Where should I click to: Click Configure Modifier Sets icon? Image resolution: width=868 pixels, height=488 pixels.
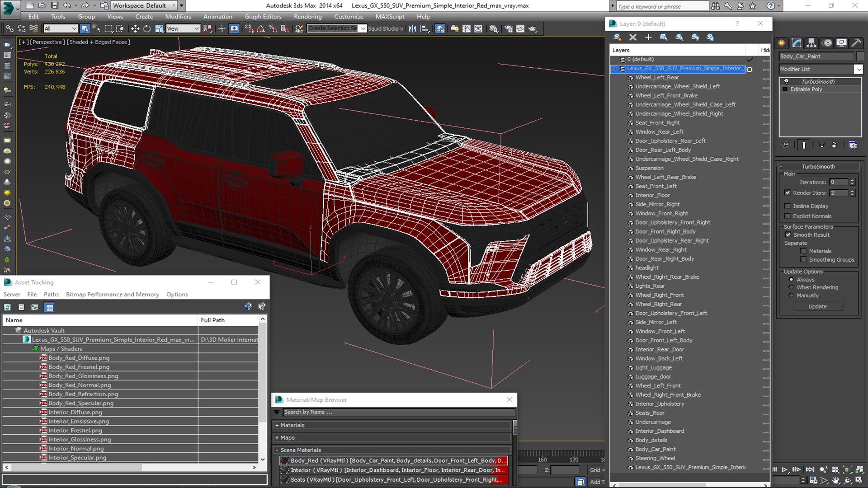click(853, 145)
